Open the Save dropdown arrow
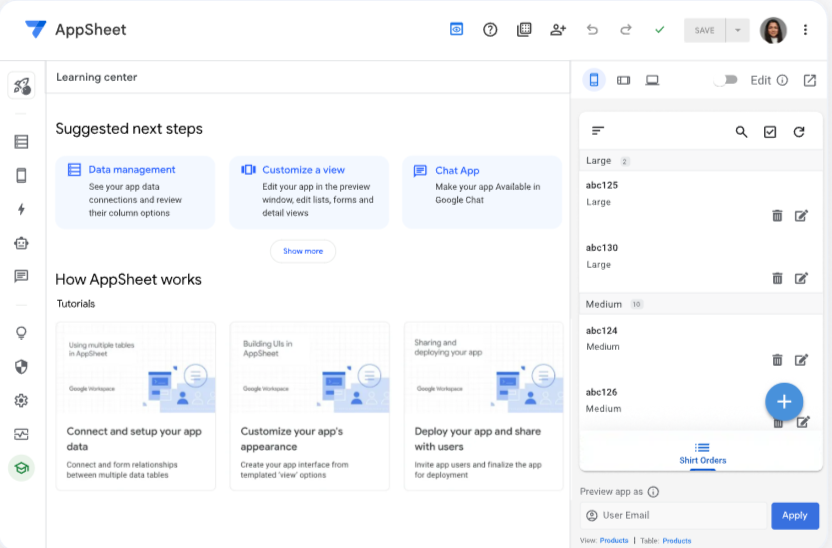 [x=738, y=30]
